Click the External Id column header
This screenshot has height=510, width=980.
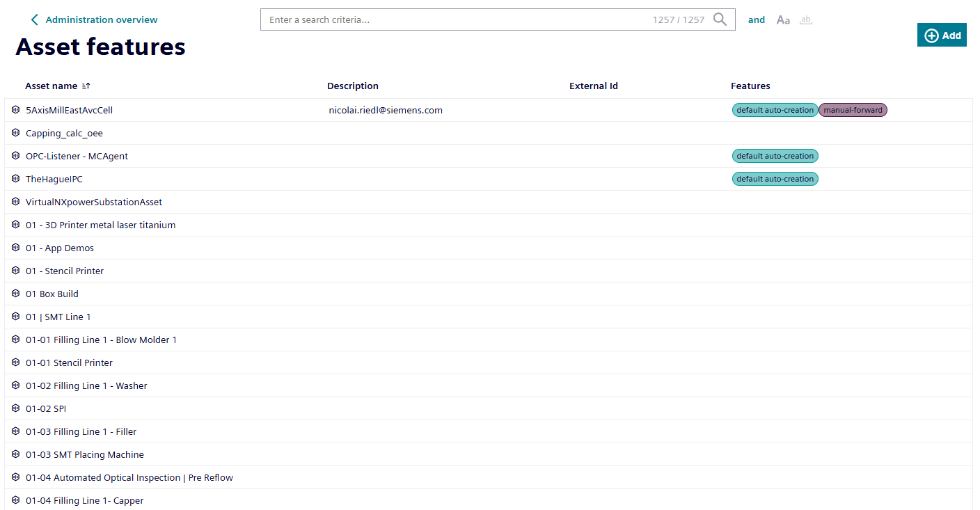(593, 86)
